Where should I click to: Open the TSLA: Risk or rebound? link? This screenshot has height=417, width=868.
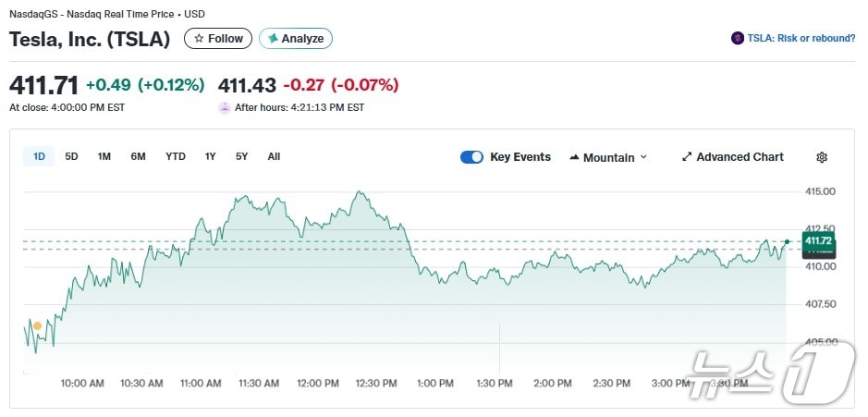[x=801, y=39]
